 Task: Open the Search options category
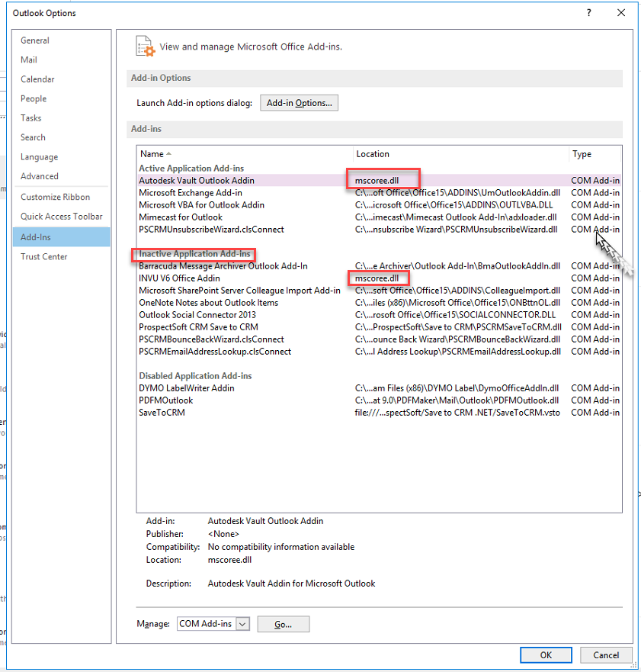tap(33, 137)
